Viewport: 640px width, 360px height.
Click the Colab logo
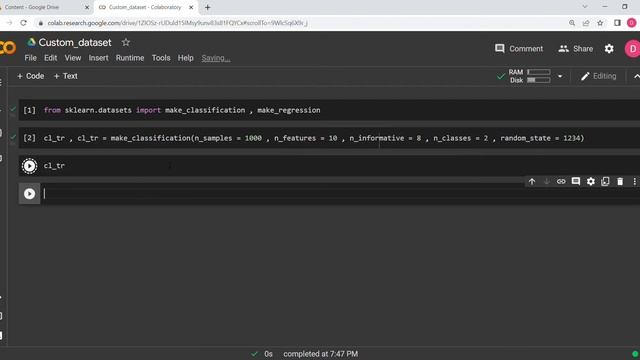(7, 48)
